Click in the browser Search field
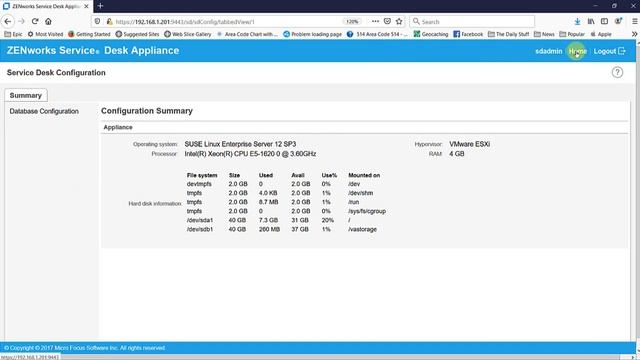Viewport: 640px width, 360px height. pos(472,21)
